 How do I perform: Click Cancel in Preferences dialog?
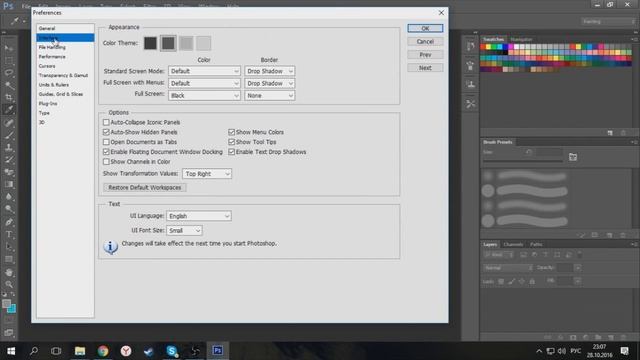pyautogui.click(x=425, y=42)
